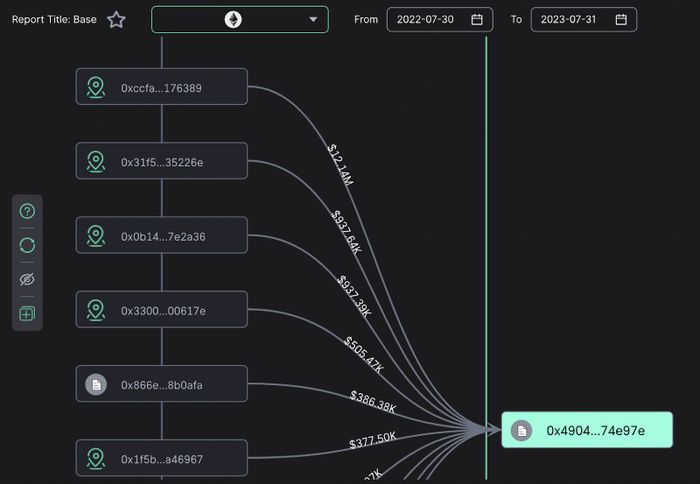This screenshot has width=700, height=484.
Task: Select highlighted target node 0x4904...74e97e
Action: [587, 430]
